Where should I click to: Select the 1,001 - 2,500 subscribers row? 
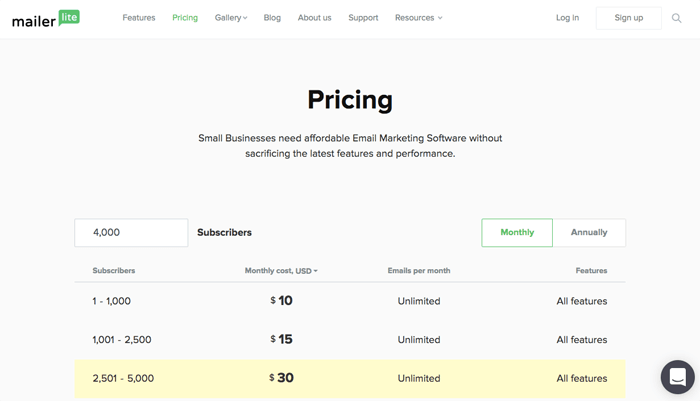[x=350, y=339]
